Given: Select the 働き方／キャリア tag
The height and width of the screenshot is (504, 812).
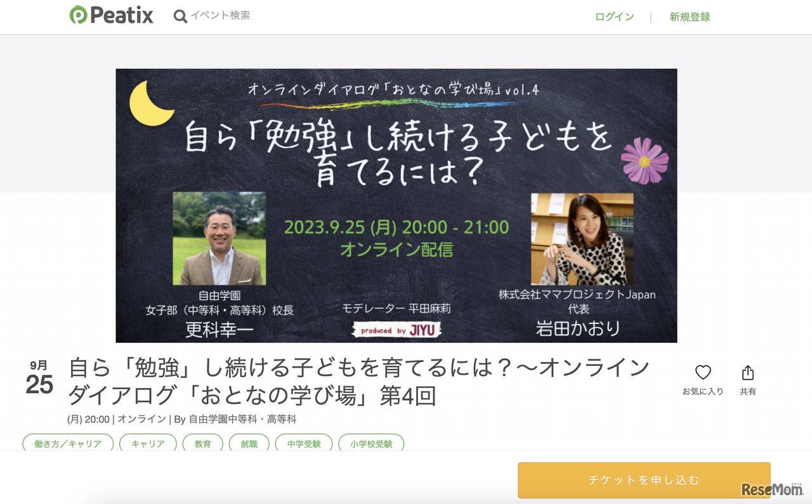Looking at the screenshot, I should [68, 443].
